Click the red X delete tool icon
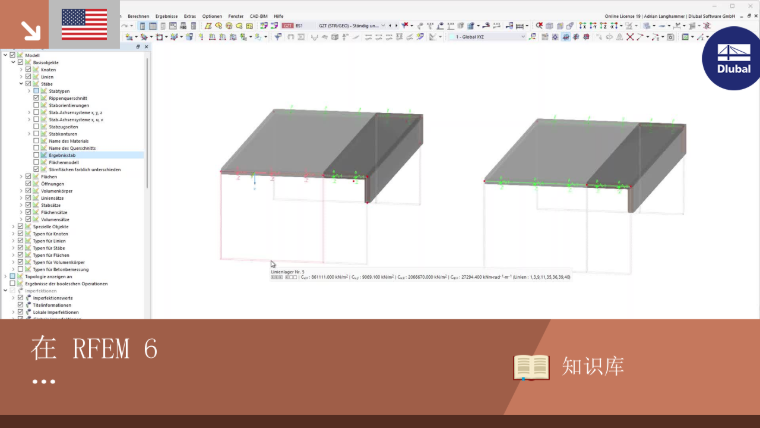Image resolution: width=760 pixels, height=428 pixels. (x=630, y=37)
